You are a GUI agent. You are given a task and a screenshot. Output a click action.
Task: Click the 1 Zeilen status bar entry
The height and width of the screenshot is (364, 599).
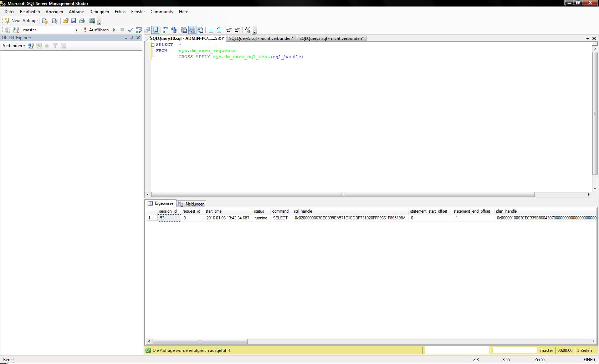click(x=584, y=350)
